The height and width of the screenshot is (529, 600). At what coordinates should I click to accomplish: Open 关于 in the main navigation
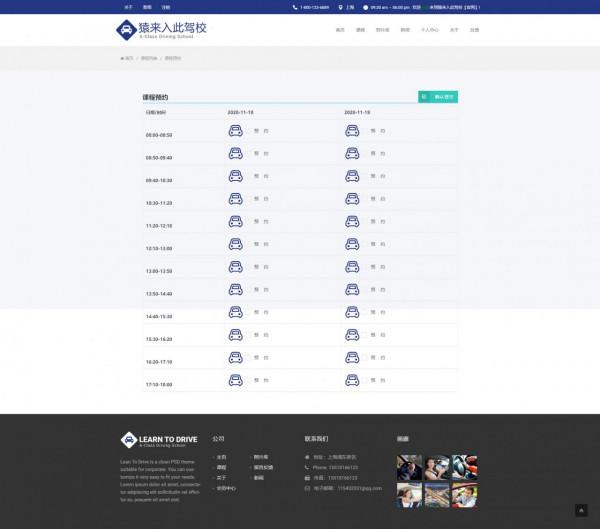(454, 30)
